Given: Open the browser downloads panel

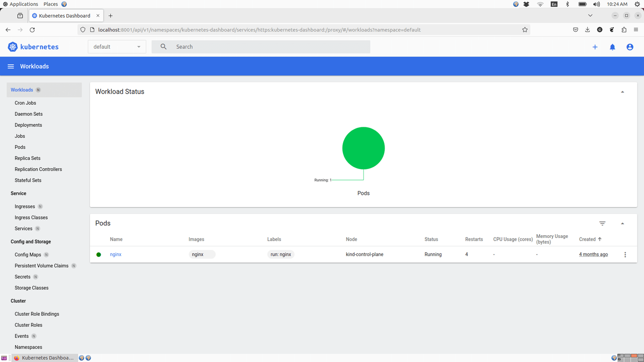Looking at the screenshot, I should point(587,30).
